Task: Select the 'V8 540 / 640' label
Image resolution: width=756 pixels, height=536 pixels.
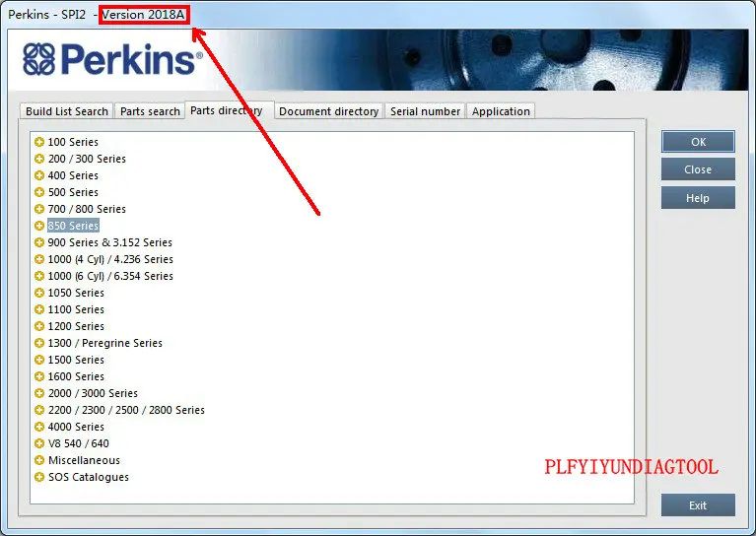Action: pyautogui.click(x=78, y=443)
